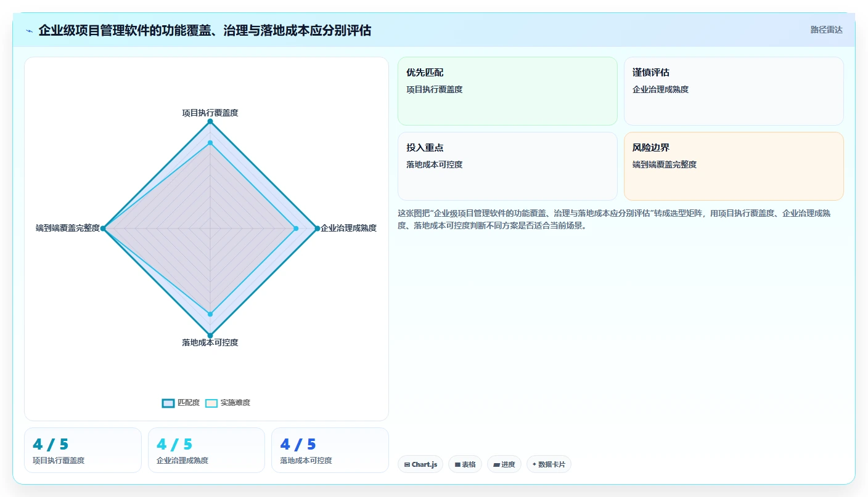Click the 进度 tag chip

coord(504,464)
